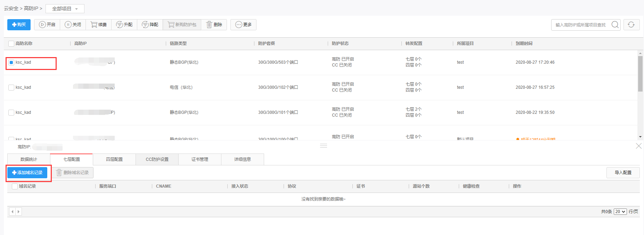Uncheck the first ksc_kad row checkbox

[11, 62]
